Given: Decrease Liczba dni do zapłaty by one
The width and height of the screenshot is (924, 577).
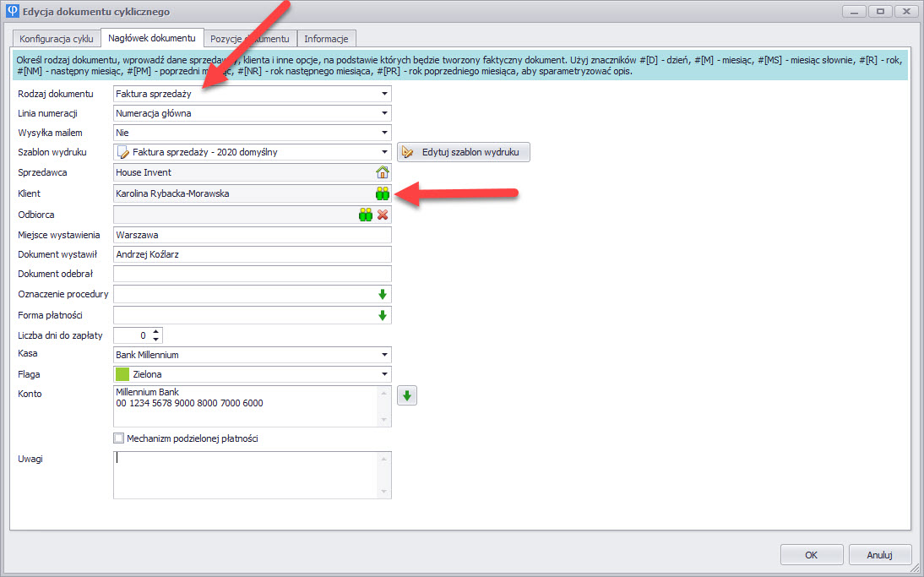Looking at the screenshot, I should pos(155,339).
